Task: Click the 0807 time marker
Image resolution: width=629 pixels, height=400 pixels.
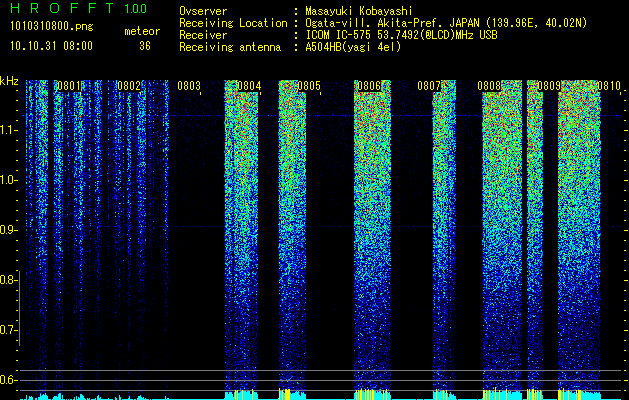Action: (x=429, y=86)
